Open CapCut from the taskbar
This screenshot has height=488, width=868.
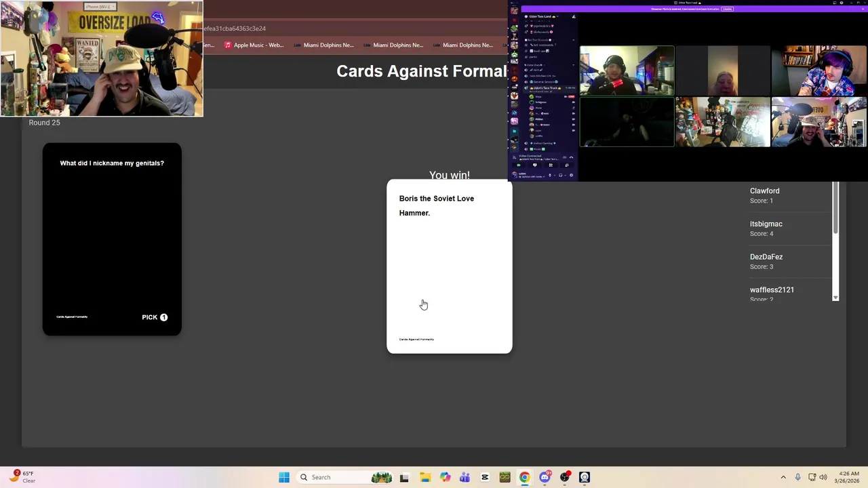(485, 477)
